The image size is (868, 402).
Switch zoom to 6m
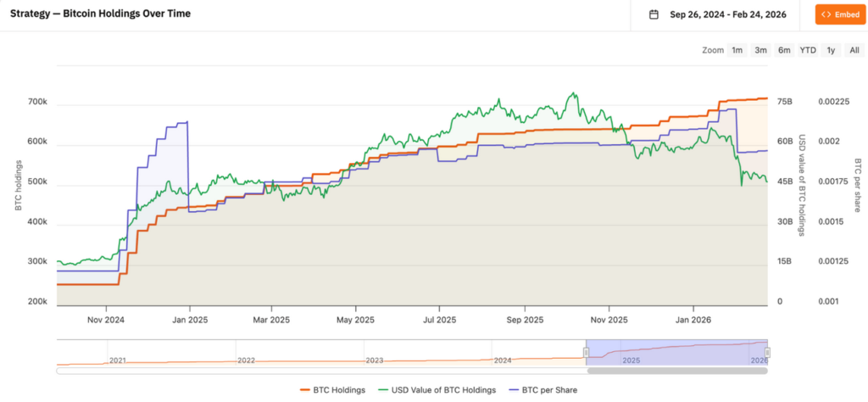click(x=784, y=50)
